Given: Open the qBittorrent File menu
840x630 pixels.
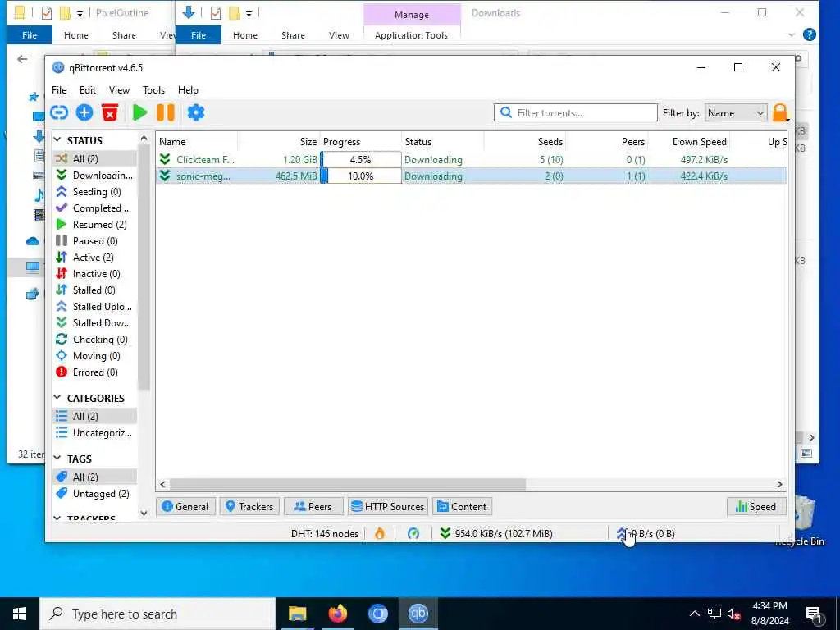Looking at the screenshot, I should tap(59, 90).
